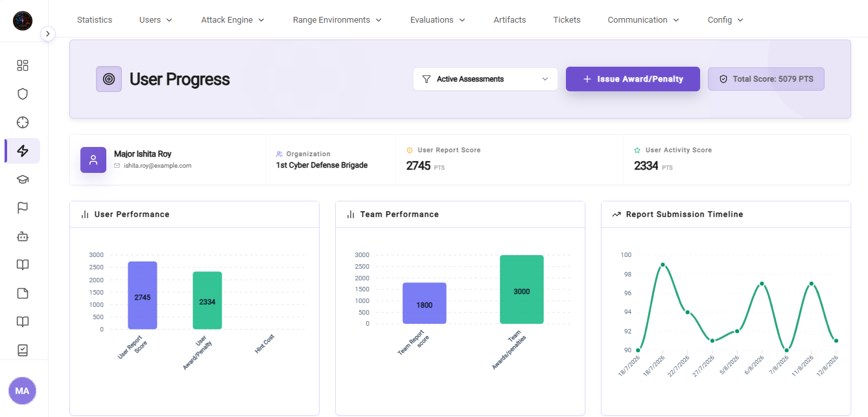Click the 1st Cyber Defense Brigade text
868x417 pixels.
point(322,165)
